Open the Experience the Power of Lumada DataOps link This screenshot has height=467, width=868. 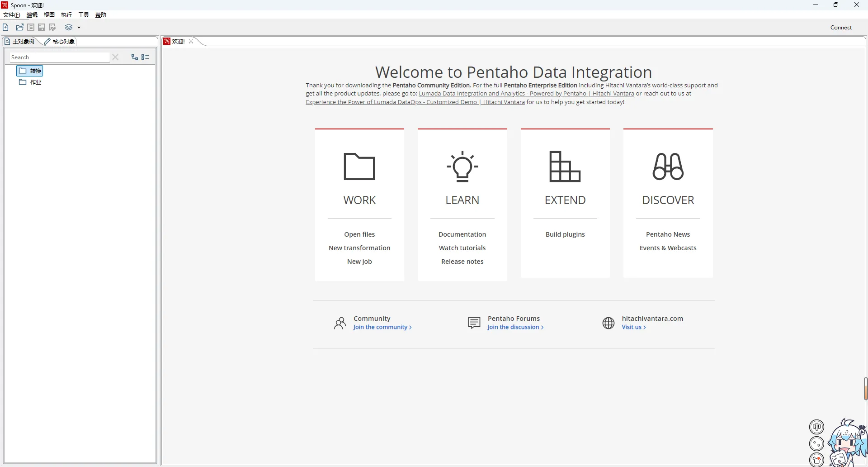415,102
